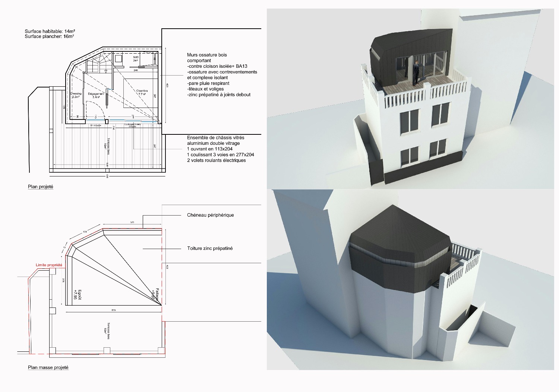559x392 pixels.
Task: Click the "2 volets roulants électriques" line
Action: [x=216, y=160]
